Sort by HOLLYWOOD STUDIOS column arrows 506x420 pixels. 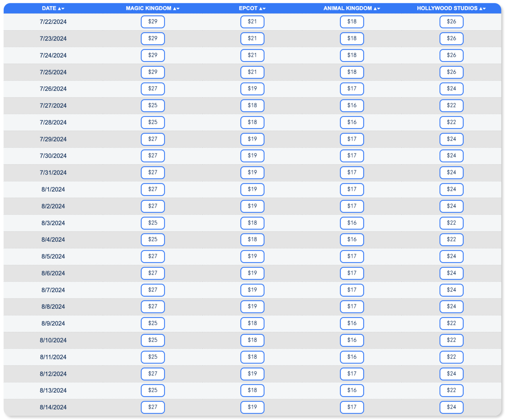click(x=483, y=9)
